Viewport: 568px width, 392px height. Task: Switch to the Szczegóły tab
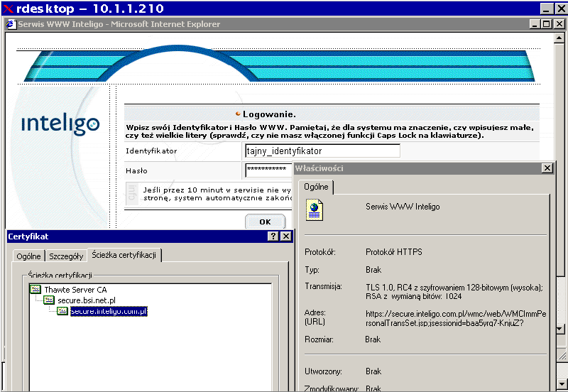66,256
